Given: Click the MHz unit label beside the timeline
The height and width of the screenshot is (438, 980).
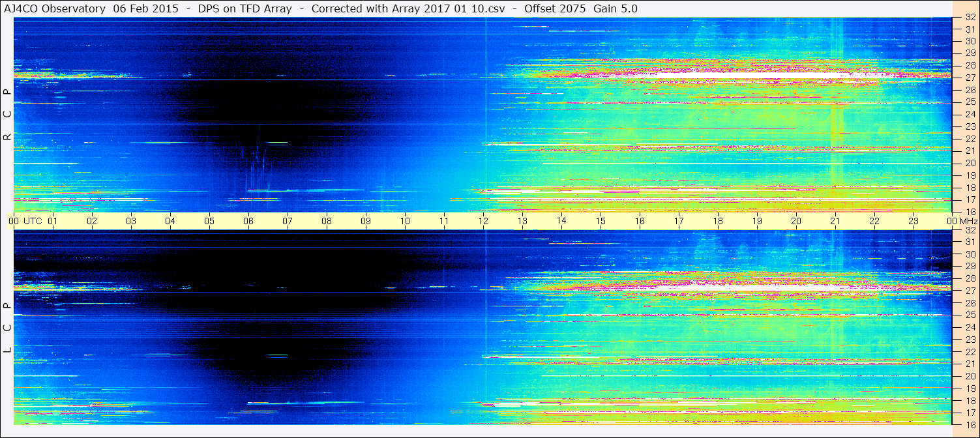Looking at the screenshot, I should [x=968, y=221].
